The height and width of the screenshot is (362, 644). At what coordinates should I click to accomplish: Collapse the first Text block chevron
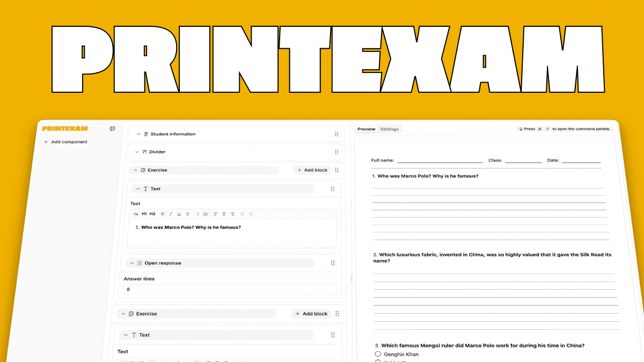pos(138,189)
